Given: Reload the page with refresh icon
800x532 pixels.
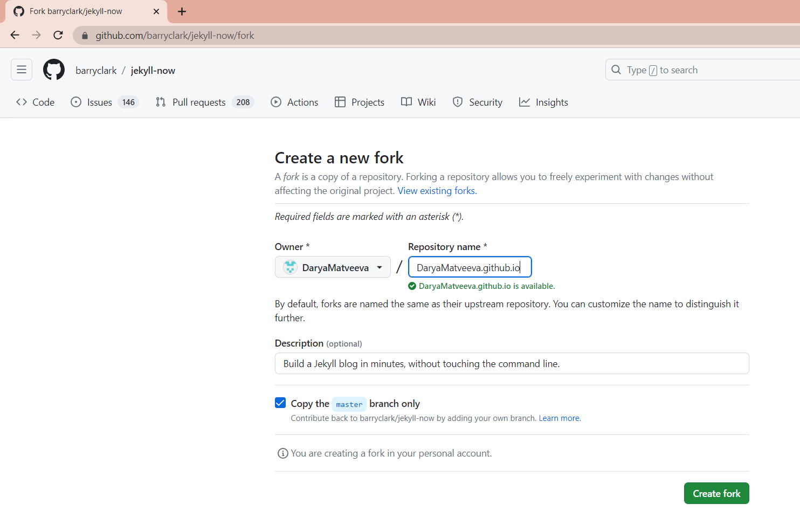Looking at the screenshot, I should tap(58, 35).
